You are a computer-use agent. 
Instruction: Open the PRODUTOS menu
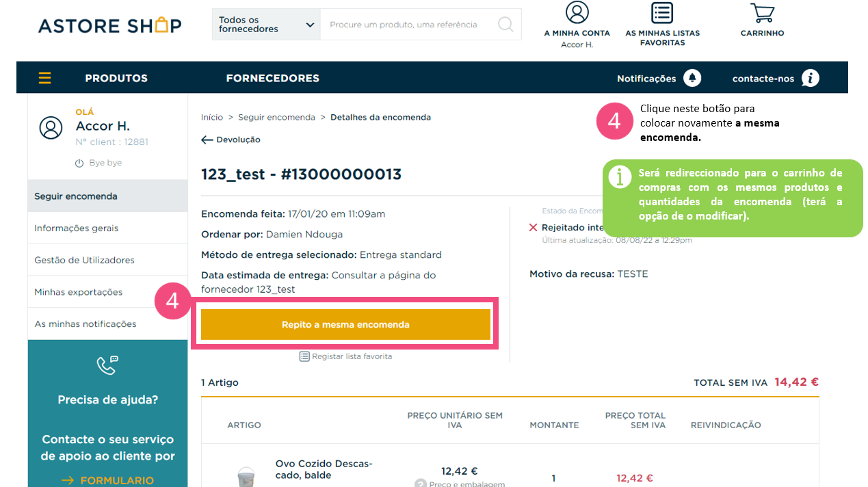[116, 78]
